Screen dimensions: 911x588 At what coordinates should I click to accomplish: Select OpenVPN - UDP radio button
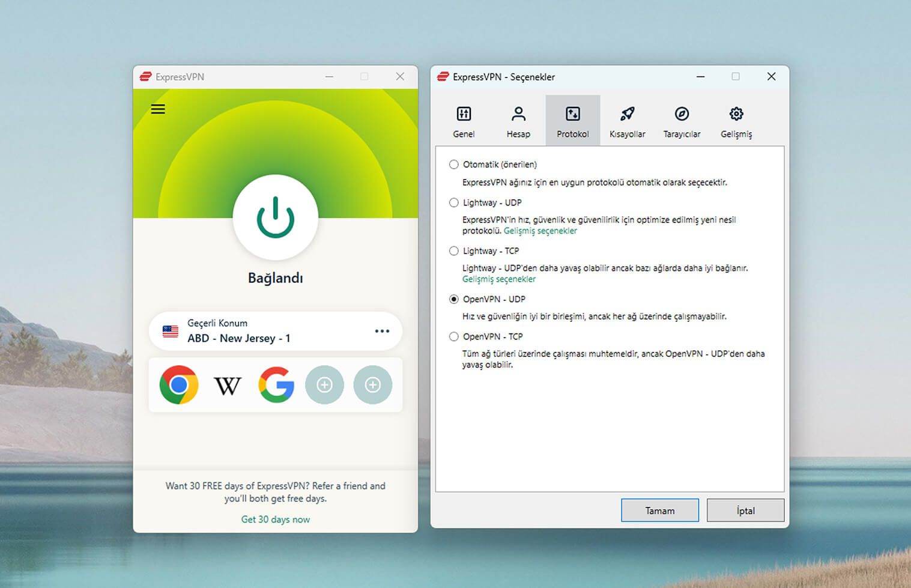click(454, 299)
